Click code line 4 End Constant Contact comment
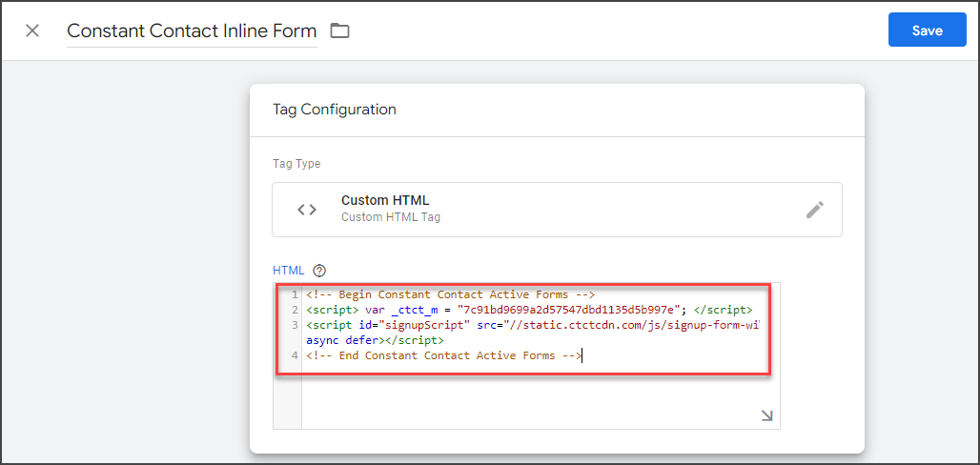 pyautogui.click(x=443, y=356)
